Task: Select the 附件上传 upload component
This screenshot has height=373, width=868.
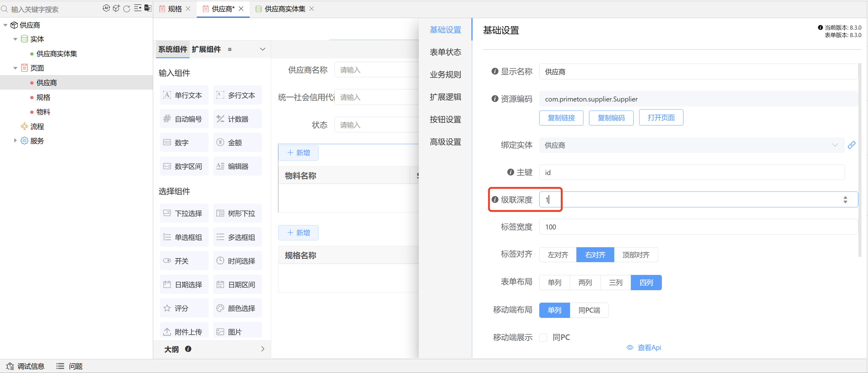Action: [184, 331]
